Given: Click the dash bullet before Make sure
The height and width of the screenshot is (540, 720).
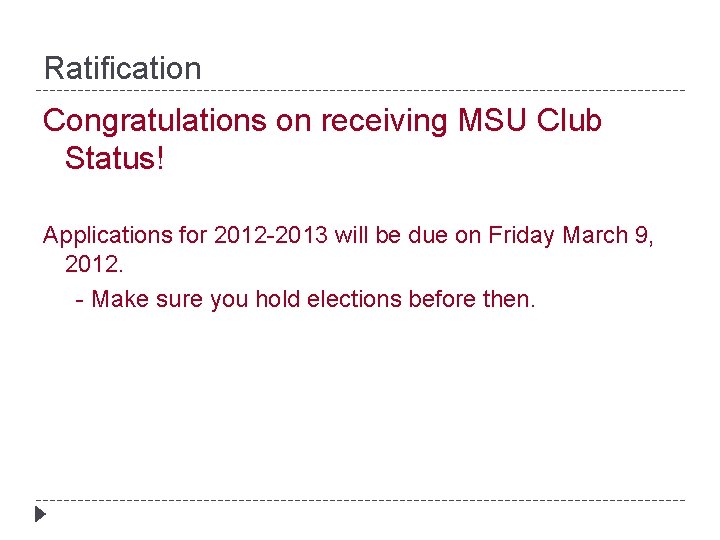Looking at the screenshot, I should (80, 300).
